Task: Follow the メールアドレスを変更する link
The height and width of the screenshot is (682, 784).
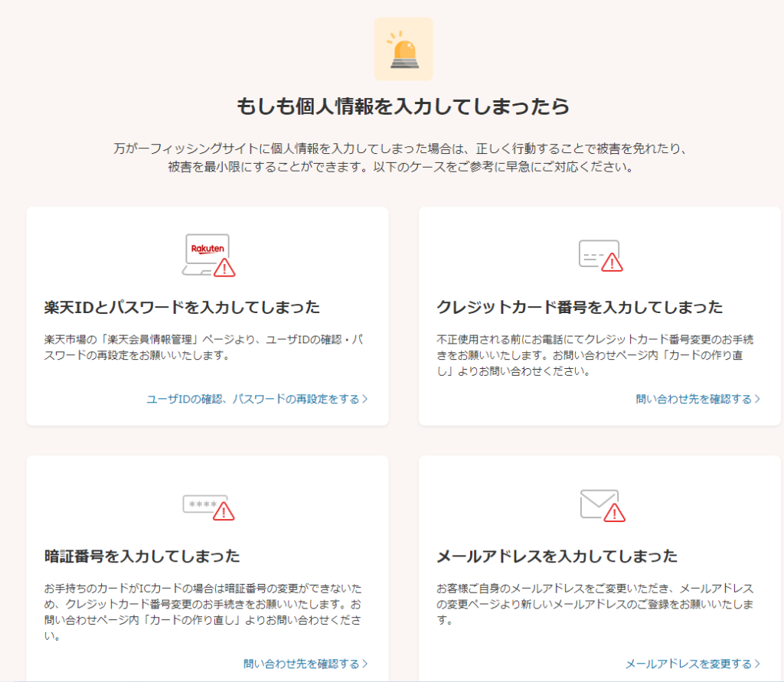Action: coord(688,664)
